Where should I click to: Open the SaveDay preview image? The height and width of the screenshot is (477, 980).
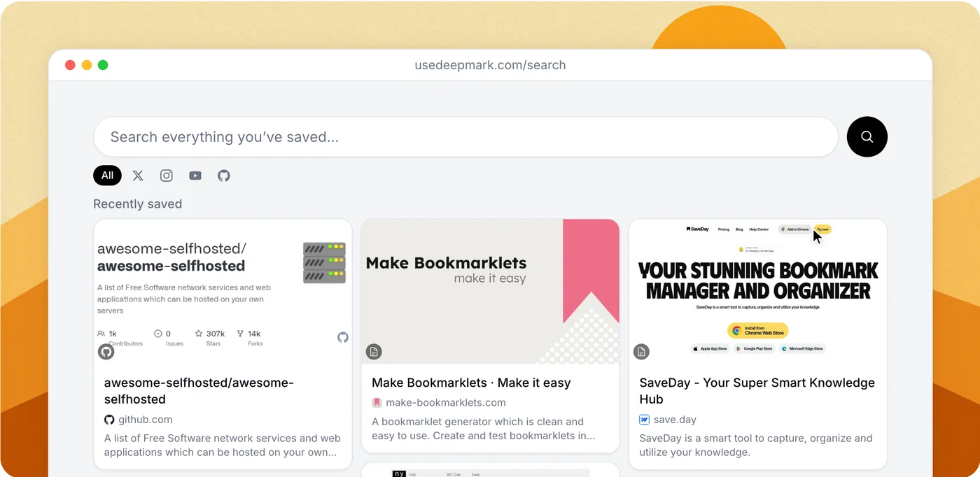[758, 292]
